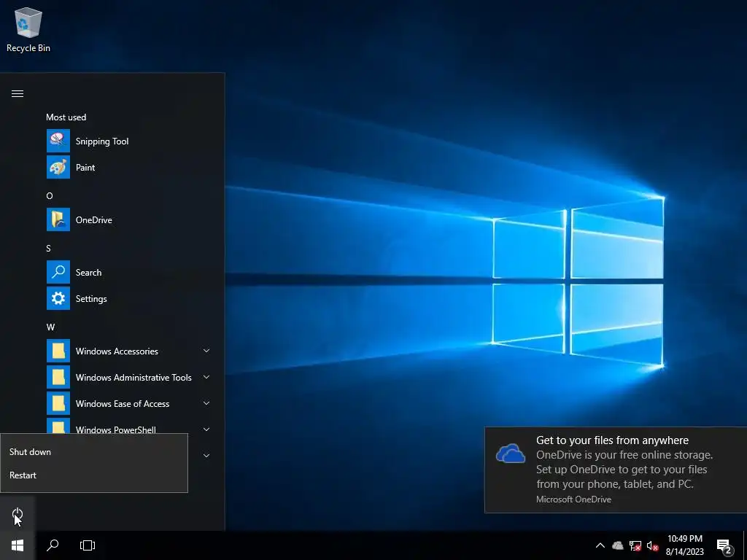Screen dimensions: 747x560
Task: Open Search app in the Start list
Action: pos(128,273)
